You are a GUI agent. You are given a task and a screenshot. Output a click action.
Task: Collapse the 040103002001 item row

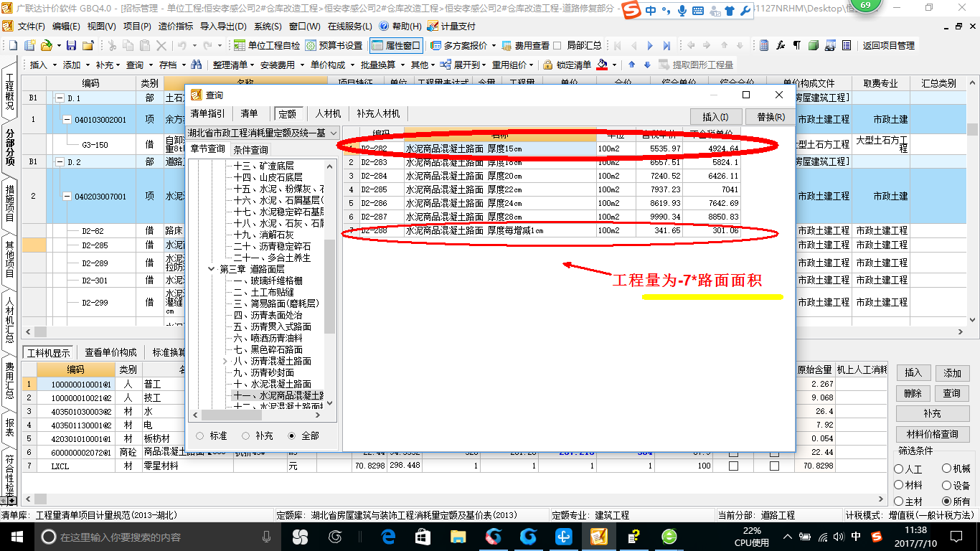(67, 120)
